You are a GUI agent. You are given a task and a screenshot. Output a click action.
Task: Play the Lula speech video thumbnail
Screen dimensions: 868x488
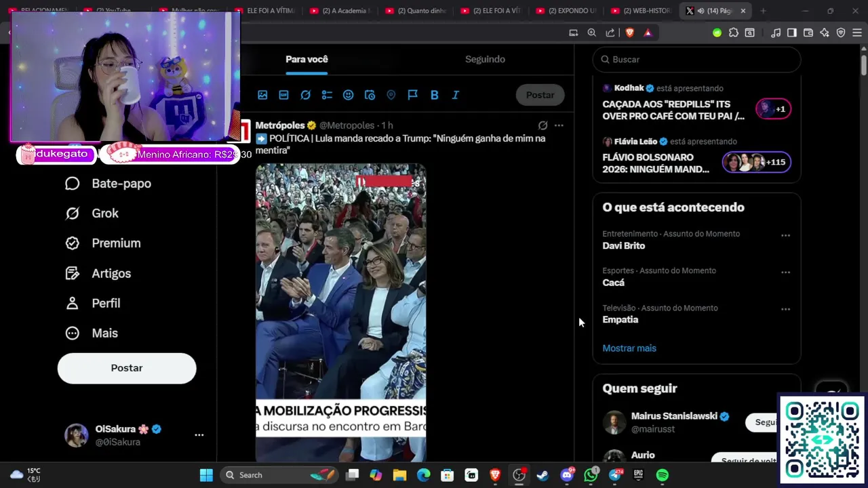coord(340,312)
